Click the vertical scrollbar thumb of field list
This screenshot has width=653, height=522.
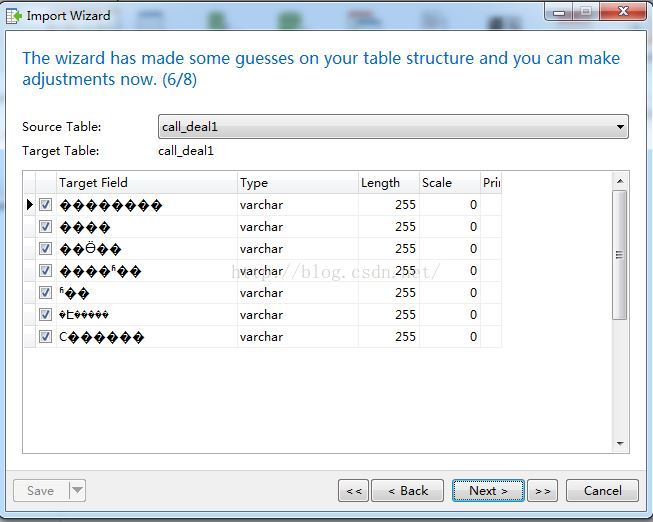pyautogui.click(x=620, y=255)
